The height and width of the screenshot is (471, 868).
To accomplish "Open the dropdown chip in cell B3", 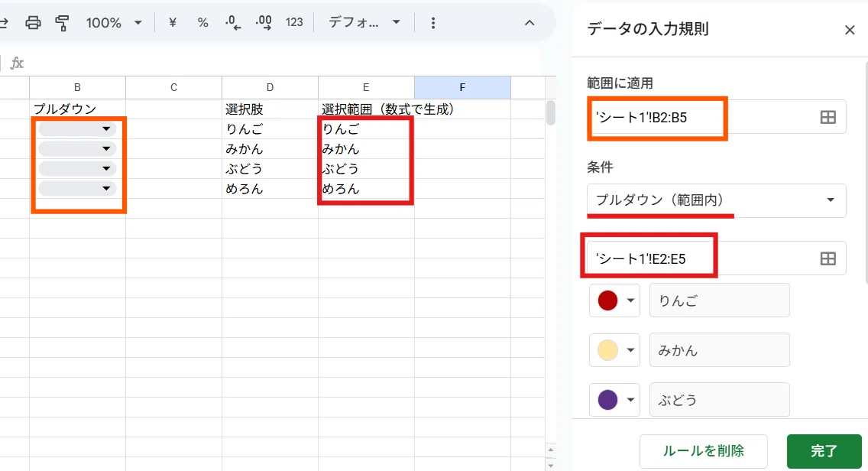I will [77, 149].
